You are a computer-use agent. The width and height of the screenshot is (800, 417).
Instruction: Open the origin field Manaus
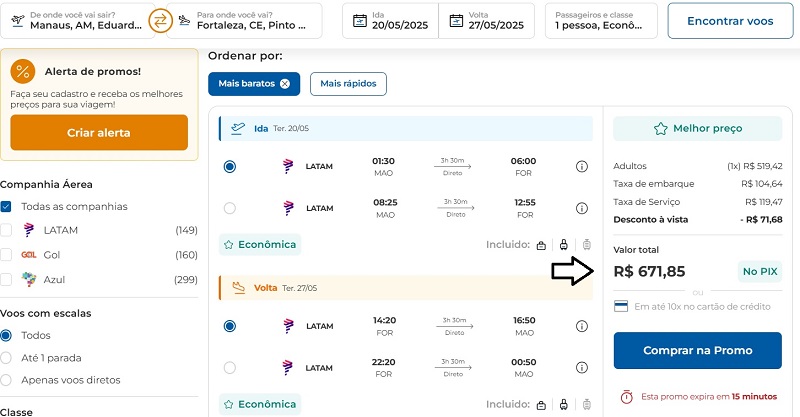pyautogui.click(x=78, y=21)
